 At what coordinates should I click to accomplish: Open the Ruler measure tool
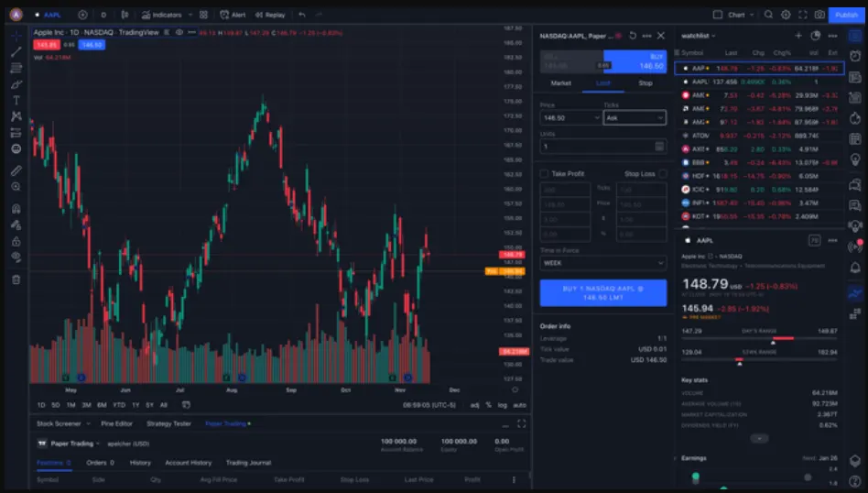(x=16, y=170)
